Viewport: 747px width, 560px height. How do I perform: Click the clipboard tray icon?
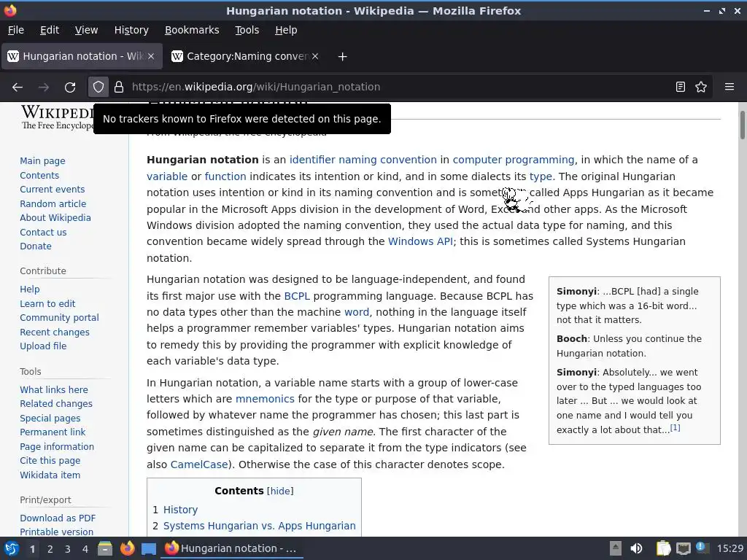[x=663, y=548]
